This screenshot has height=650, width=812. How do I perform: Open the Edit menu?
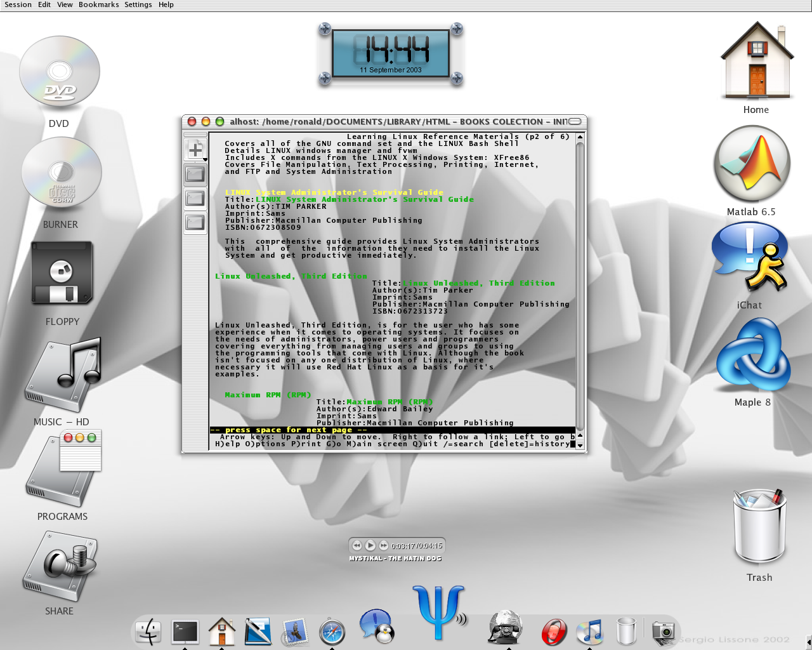click(44, 4)
